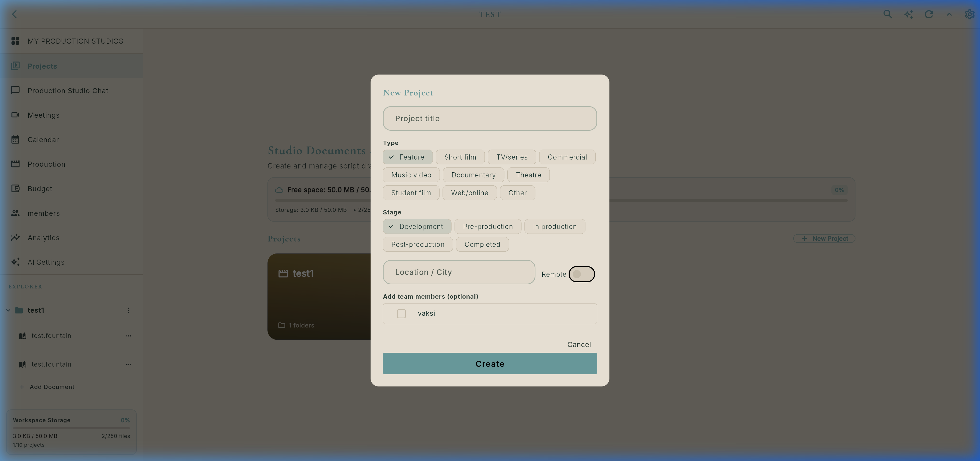Click the Project title input field

[x=490, y=119]
